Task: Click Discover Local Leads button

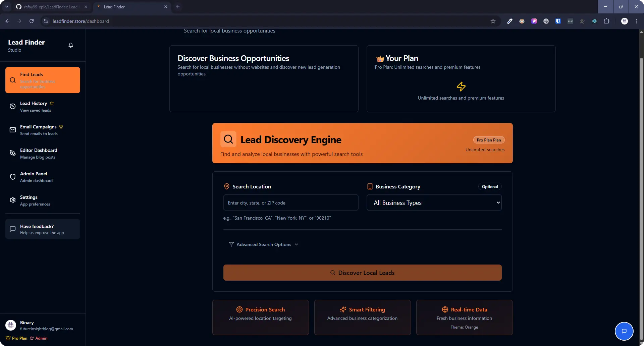Action: pos(362,273)
